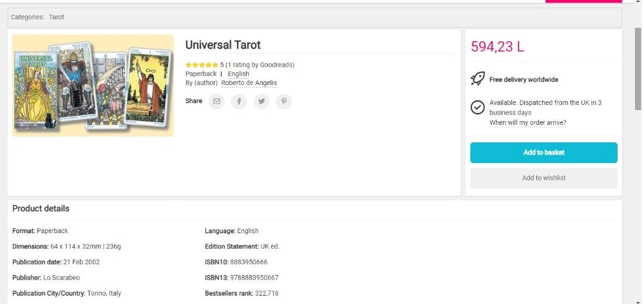
Task: Click the Edition Statement 'UK ed.'
Action: [x=270, y=247]
